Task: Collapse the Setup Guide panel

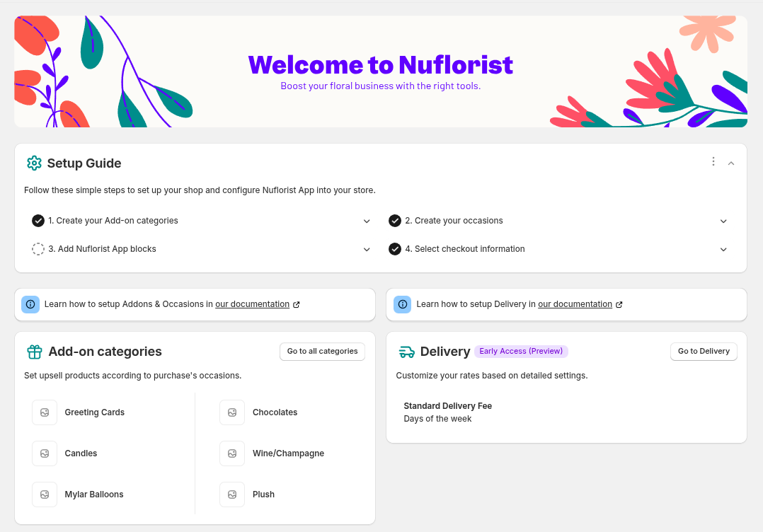Action: point(730,163)
